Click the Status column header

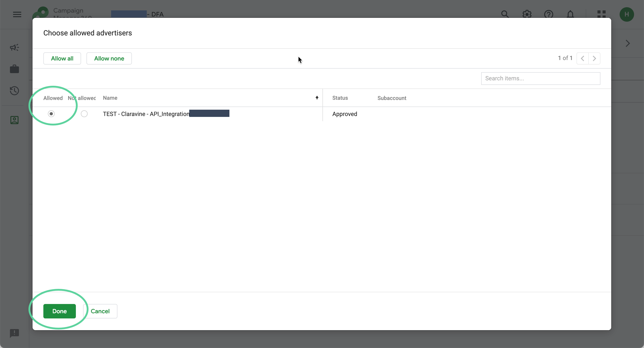(340, 98)
